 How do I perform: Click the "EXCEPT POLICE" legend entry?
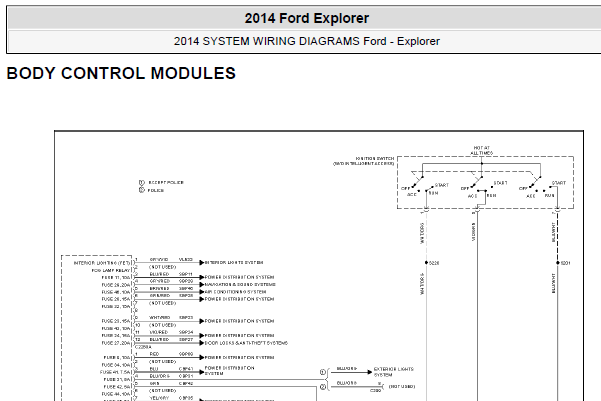[166, 182]
